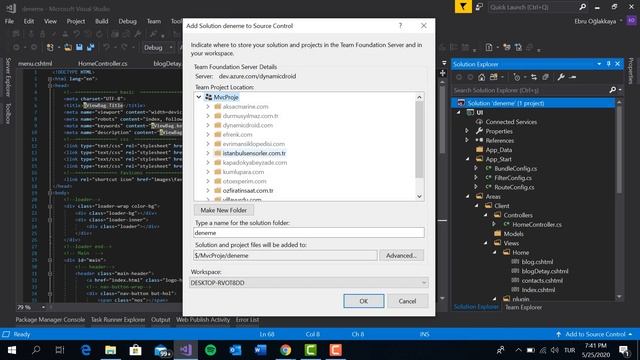Screen dimensions: 640x360
Task: Open the Build menu
Action: (x=102, y=21)
